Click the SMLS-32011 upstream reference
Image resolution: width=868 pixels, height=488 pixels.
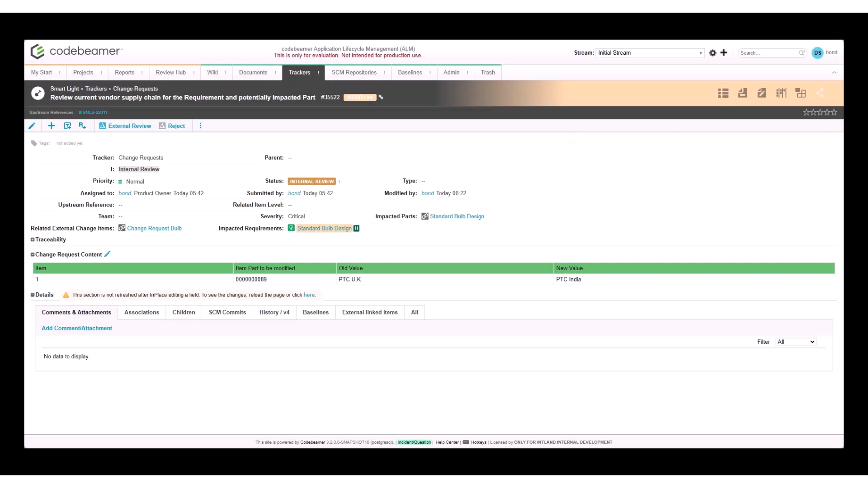tap(94, 113)
